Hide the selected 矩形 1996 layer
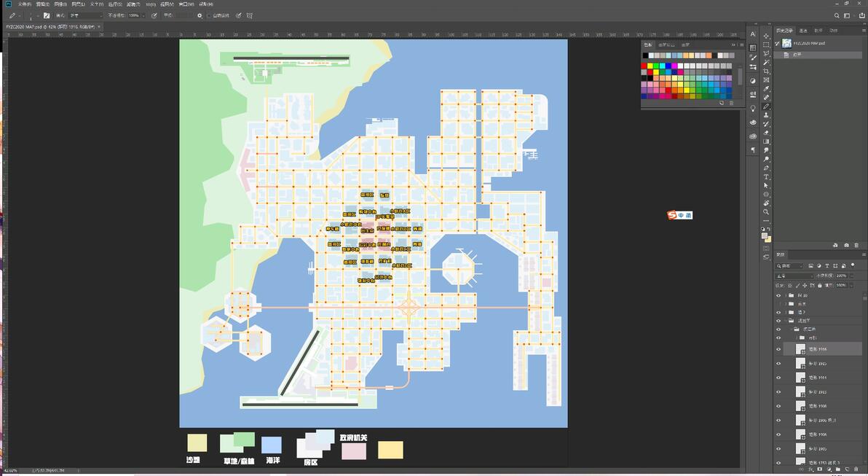The image size is (868, 476). click(x=778, y=349)
